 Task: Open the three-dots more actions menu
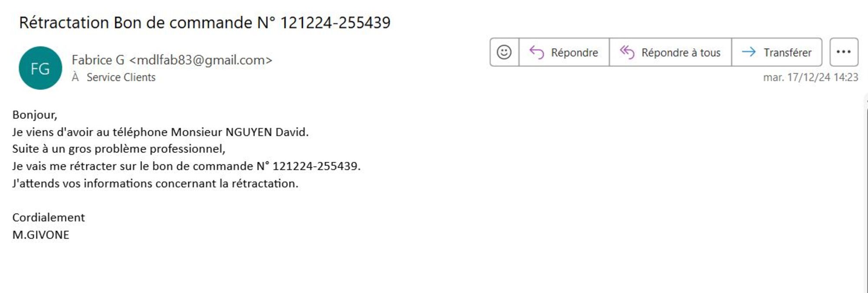(843, 52)
